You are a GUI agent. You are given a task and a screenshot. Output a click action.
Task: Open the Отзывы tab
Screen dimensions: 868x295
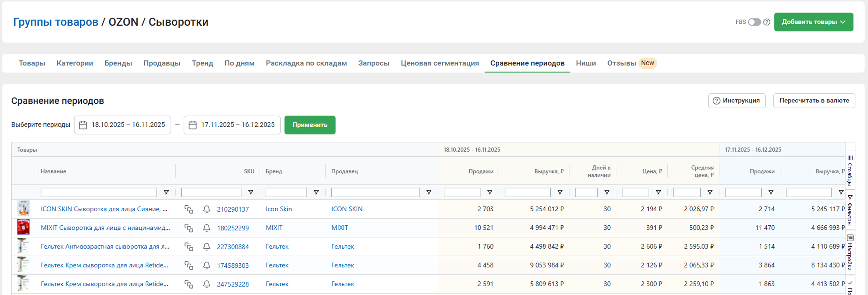click(x=621, y=63)
